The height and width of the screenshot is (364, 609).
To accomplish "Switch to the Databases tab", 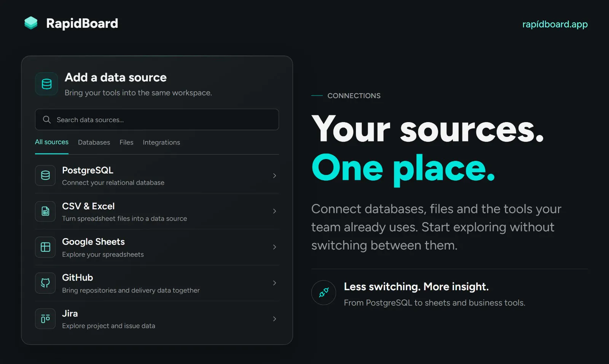I will pos(94,142).
